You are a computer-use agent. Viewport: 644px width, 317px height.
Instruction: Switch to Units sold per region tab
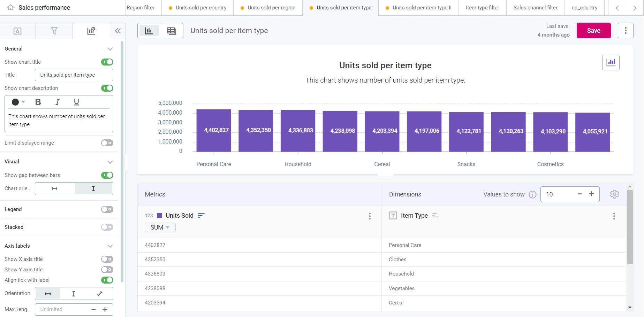268,7
